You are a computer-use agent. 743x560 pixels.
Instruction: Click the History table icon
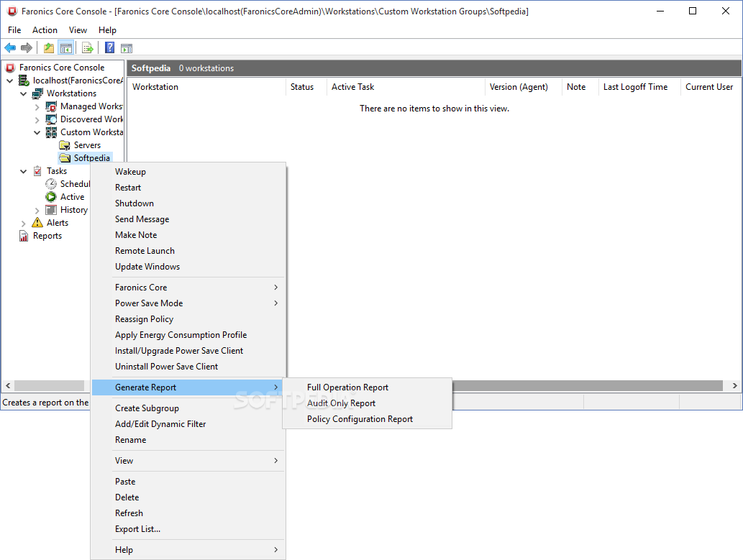click(51, 209)
